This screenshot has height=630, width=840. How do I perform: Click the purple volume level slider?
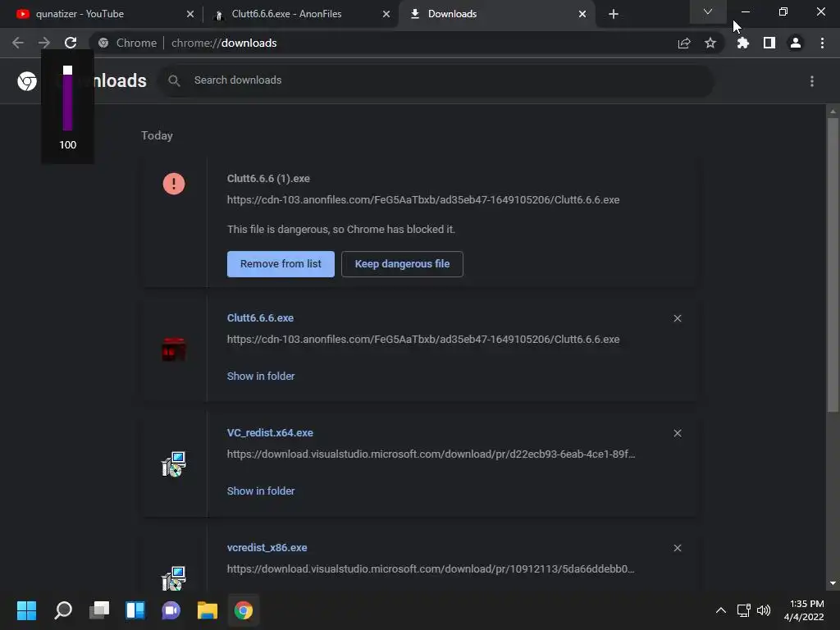pos(67,98)
